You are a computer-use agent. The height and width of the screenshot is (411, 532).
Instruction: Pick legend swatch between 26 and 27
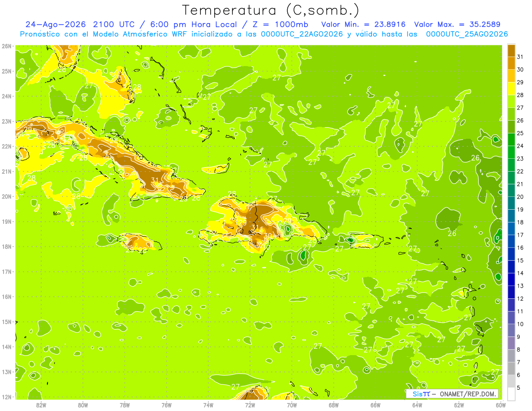(x=511, y=114)
